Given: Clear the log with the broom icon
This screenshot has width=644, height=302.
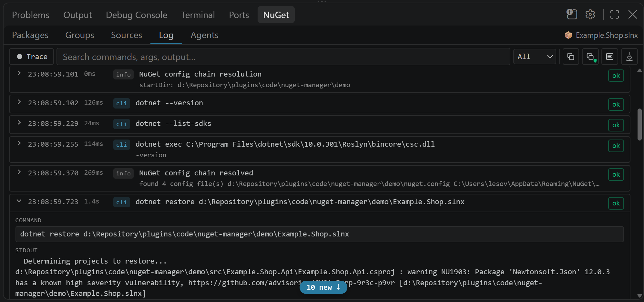Looking at the screenshot, I should pyautogui.click(x=629, y=57).
